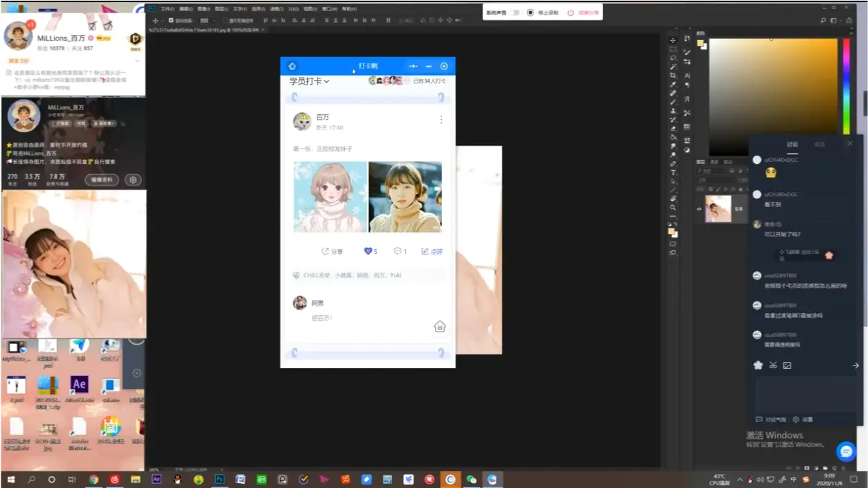The height and width of the screenshot is (488, 868).
Task: Click the 点评 review link
Action: pos(432,251)
